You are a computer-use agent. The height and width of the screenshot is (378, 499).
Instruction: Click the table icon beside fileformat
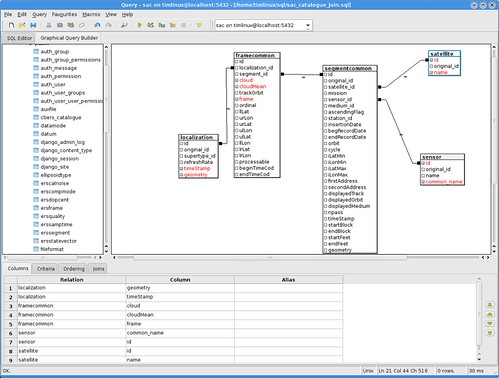coord(36,249)
